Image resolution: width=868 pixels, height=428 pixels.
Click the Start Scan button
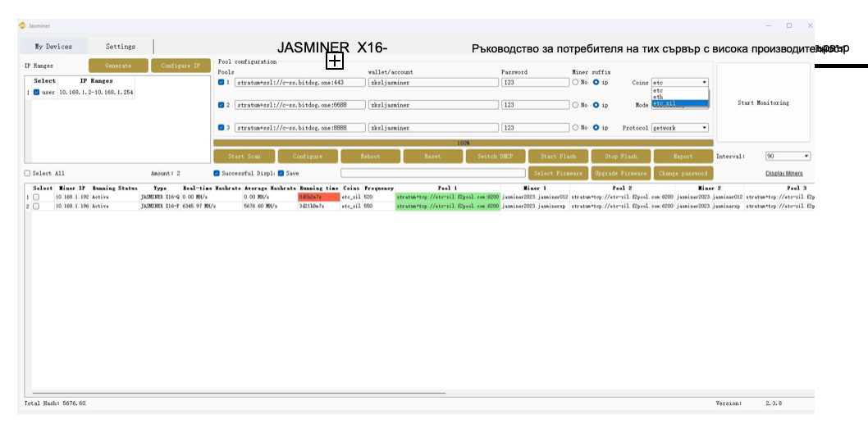pos(244,157)
